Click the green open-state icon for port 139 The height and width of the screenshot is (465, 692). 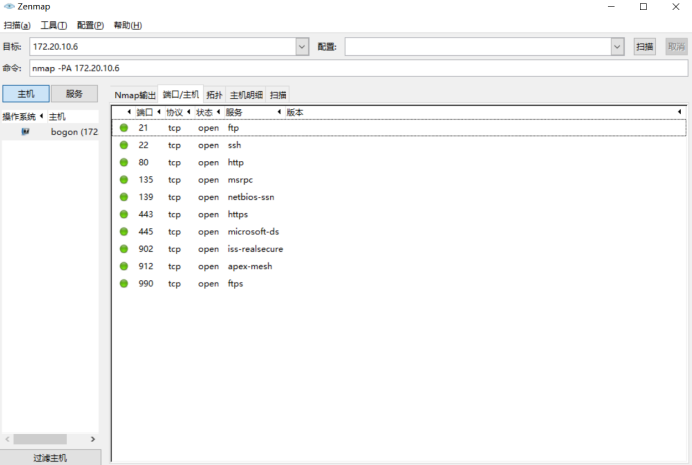coord(124,197)
